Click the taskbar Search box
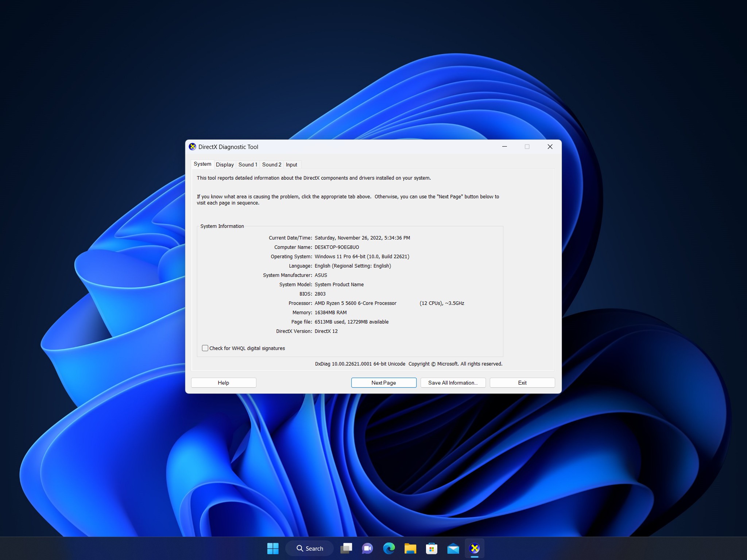The image size is (747, 560). 310,548
